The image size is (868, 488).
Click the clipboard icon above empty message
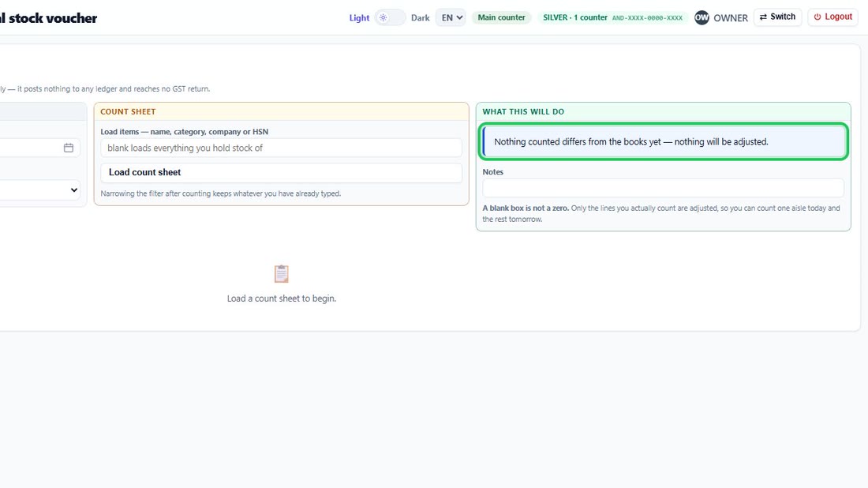(281, 274)
